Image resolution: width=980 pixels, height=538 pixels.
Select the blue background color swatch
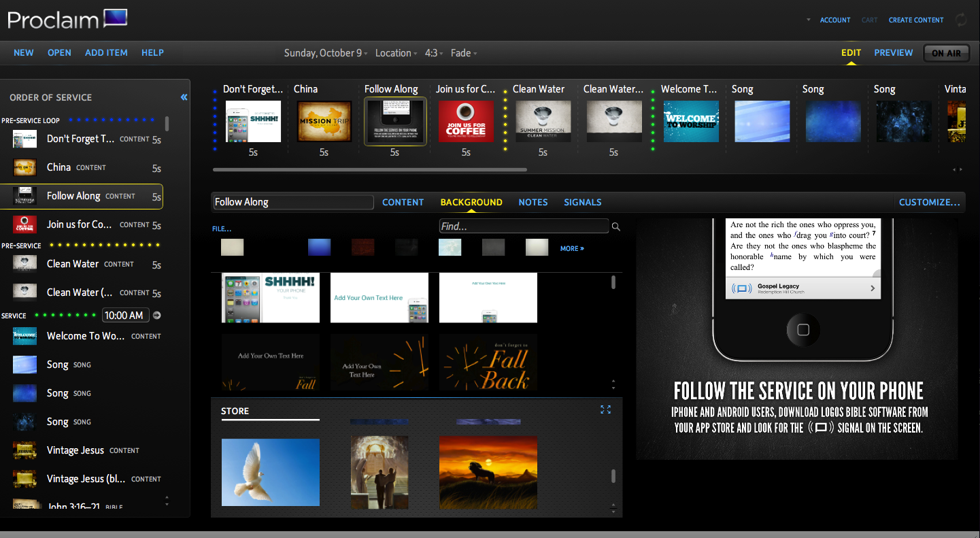click(x=319, y=247)
